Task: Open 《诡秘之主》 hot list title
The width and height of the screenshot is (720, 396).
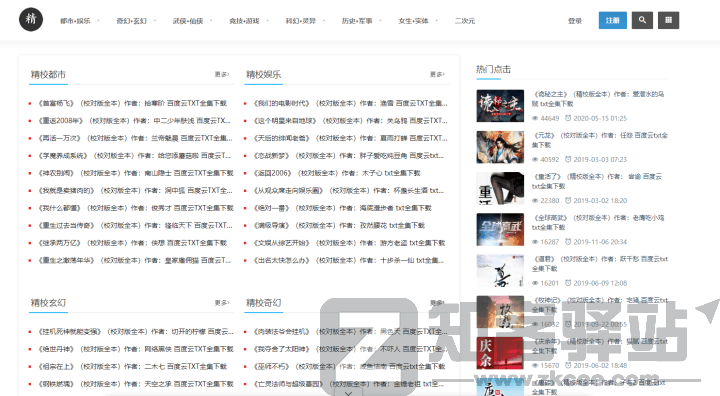Action: click(x=598, y=99)
